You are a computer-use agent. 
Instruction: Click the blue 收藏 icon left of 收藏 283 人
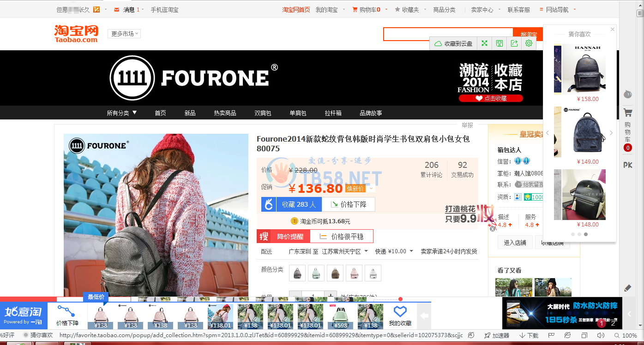(269, 204)
